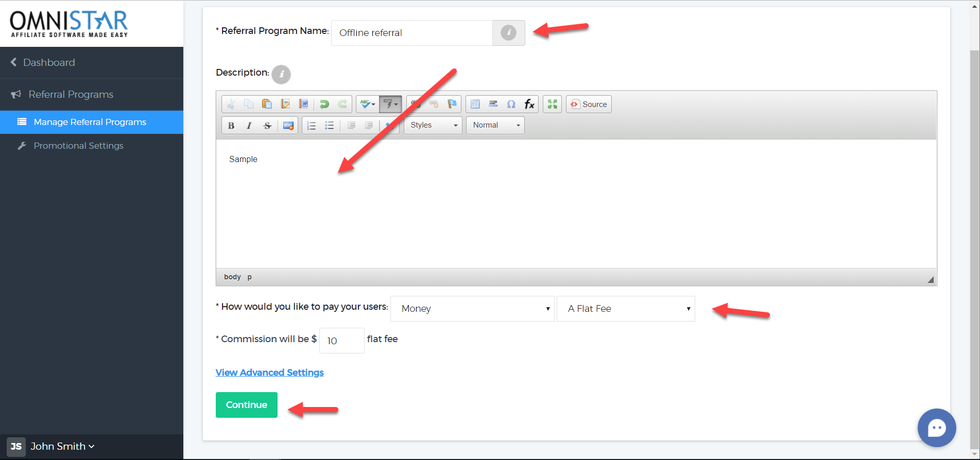The width and height of the screenshot is (980, 460).
Task: Click the editor resize handle corner
Action: click(931, 279)
